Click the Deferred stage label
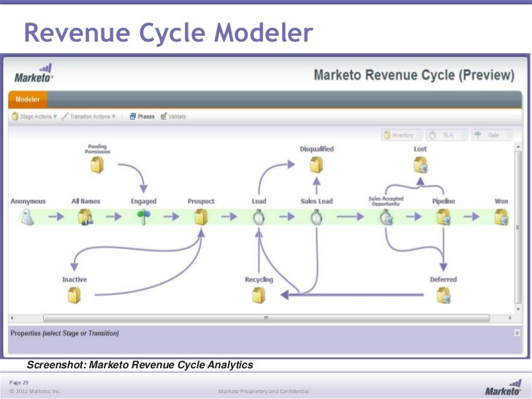Screen dimensions: 532x399 click(x=444, y=280)
